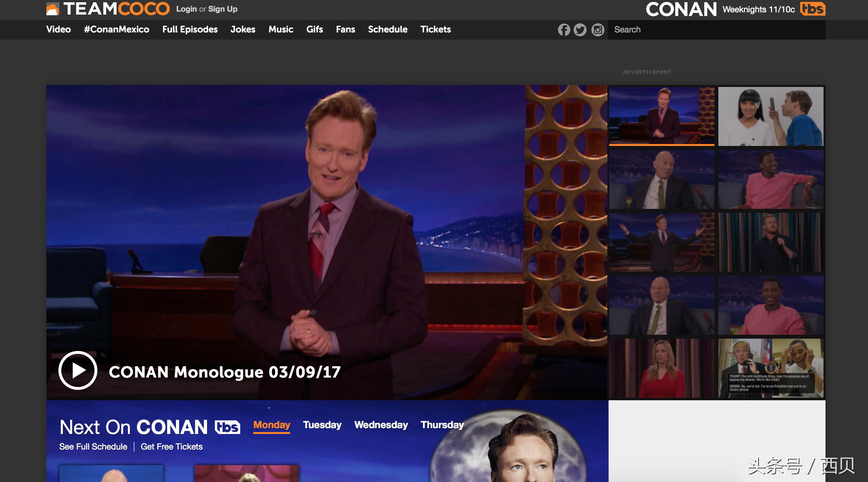Open the Gifs section

[315, 30]
